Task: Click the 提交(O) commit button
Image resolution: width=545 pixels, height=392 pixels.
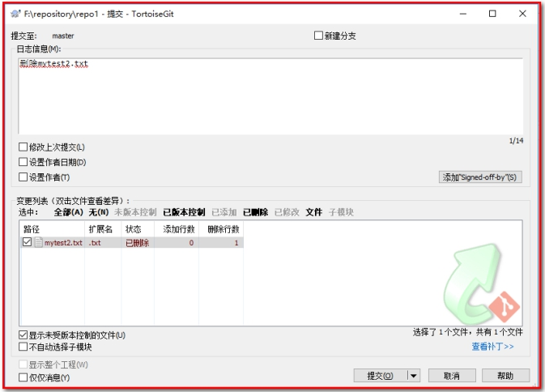Action: coord(381,376)
